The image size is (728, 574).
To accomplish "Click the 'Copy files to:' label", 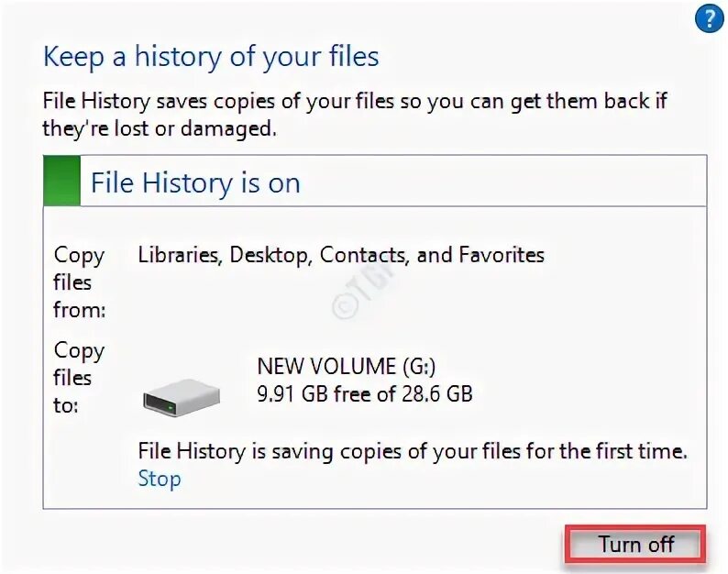I will [x=79, y=377].
